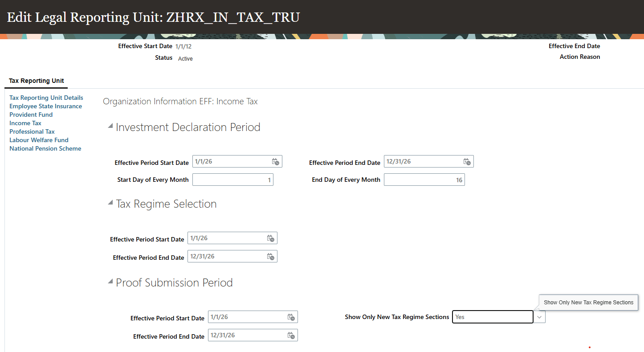Open calendar for Investment Declaration start date

pos(276,162)
